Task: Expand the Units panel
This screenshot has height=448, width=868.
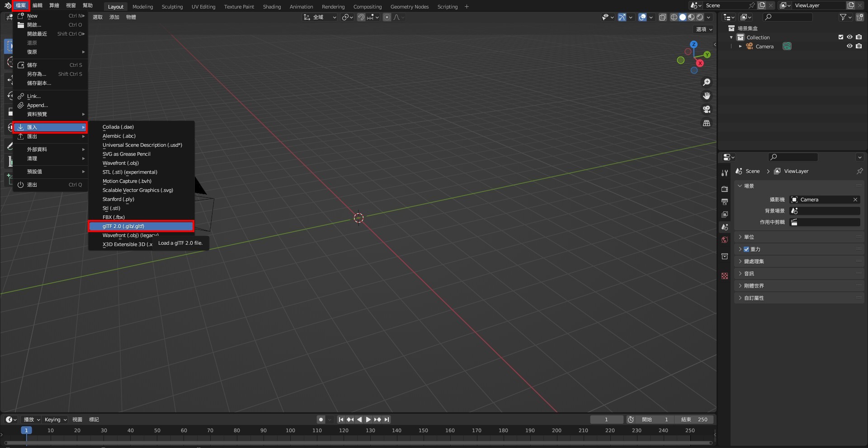Action: point(749,237)
